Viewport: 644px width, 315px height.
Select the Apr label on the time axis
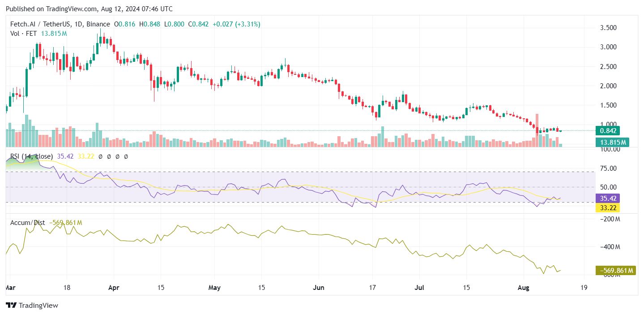click(x=114, y=288)
